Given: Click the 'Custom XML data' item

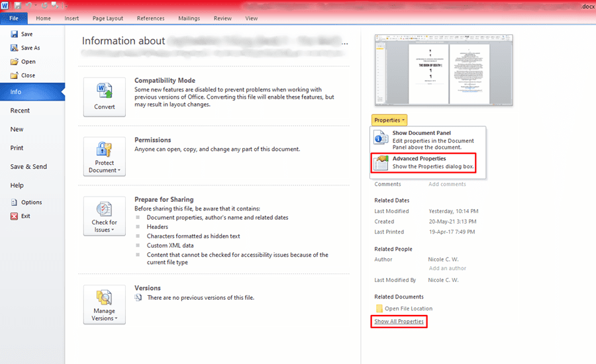Looking at the screenshot, I should pos(170,246).
